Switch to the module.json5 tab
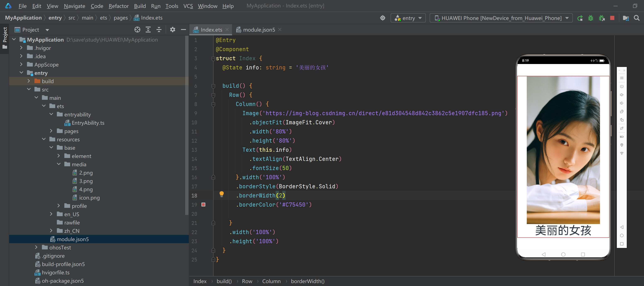The width and height of the screenshot is (644, 286). pos(259,30)
